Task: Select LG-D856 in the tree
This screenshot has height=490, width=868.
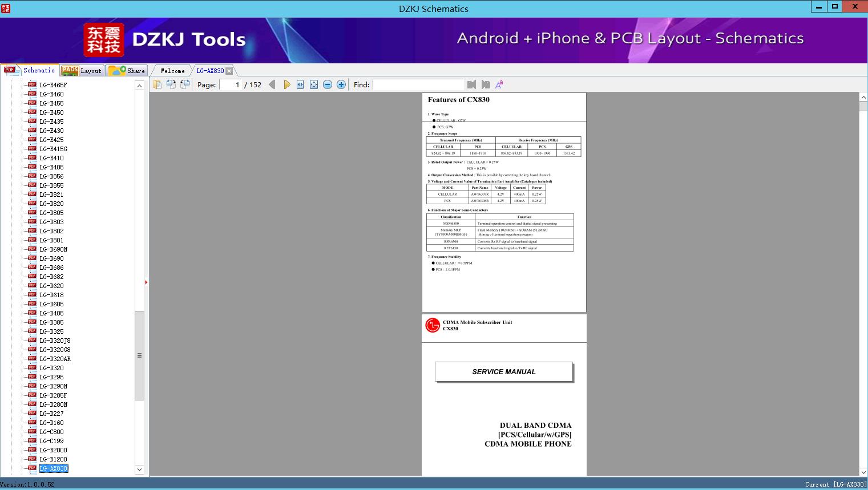Action: [x=51, y=176]
